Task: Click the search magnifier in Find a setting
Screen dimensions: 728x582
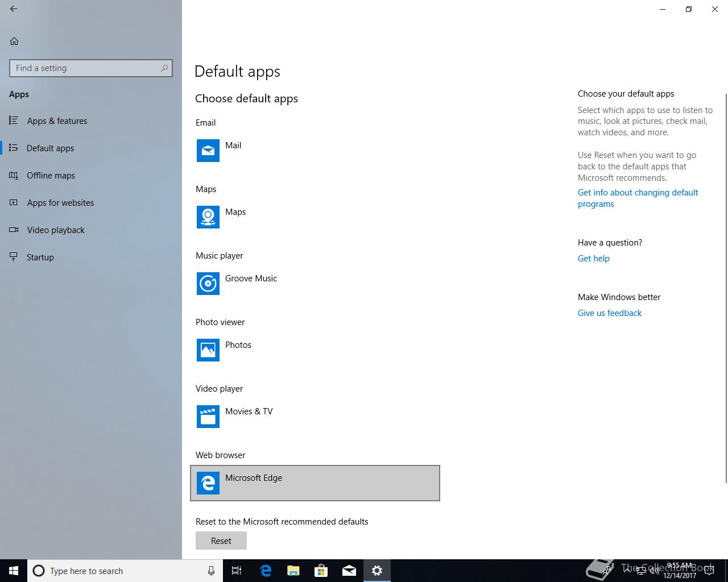Action: 164,68
